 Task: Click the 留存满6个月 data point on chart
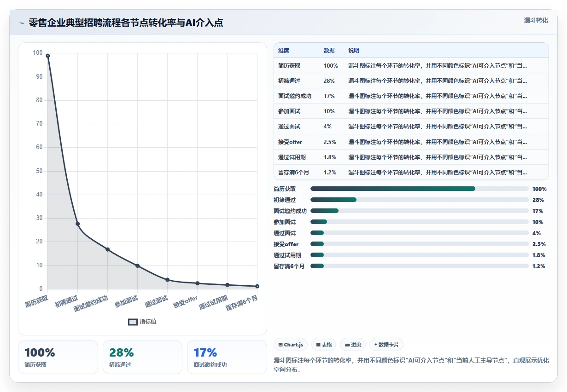click(257, 286)
